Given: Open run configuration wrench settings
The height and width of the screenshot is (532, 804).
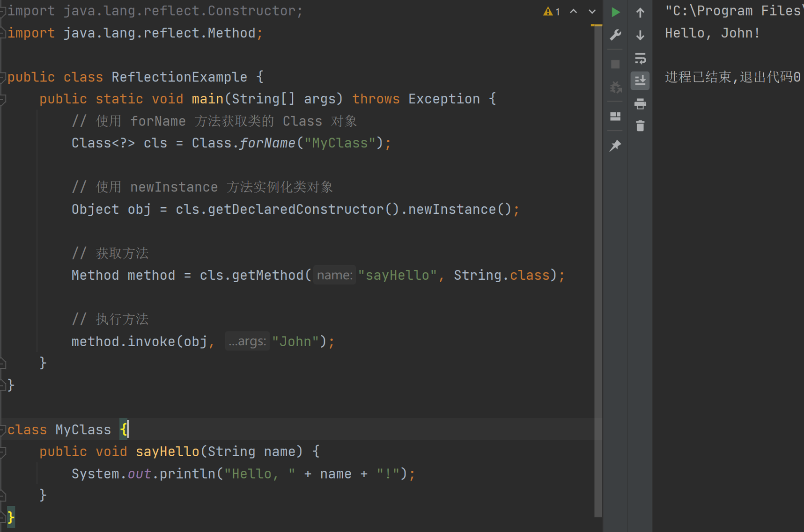Looking at the screenshot, I should pyautogui.click(x=615, y=35).
